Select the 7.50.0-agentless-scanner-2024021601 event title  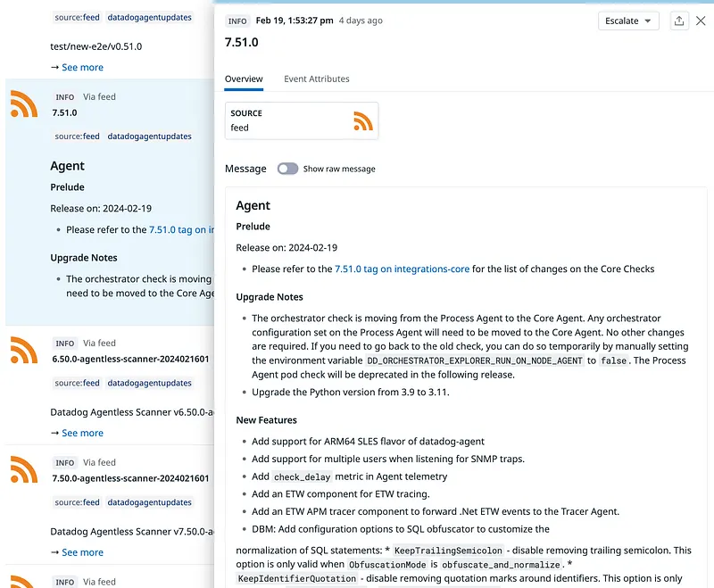click(x=130, y=478)
